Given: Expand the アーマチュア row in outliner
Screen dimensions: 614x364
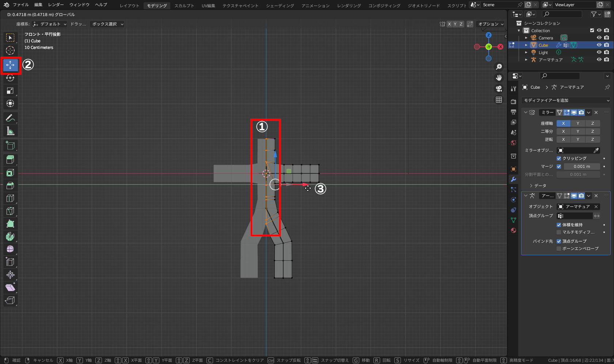Looking at the screenshot, I should click(x=526, y=60).
